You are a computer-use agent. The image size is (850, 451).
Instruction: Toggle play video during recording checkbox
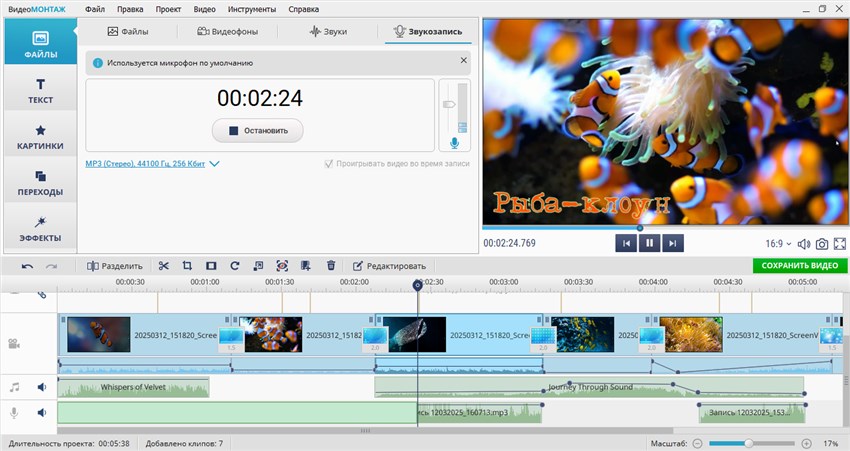tap(328, 163)
